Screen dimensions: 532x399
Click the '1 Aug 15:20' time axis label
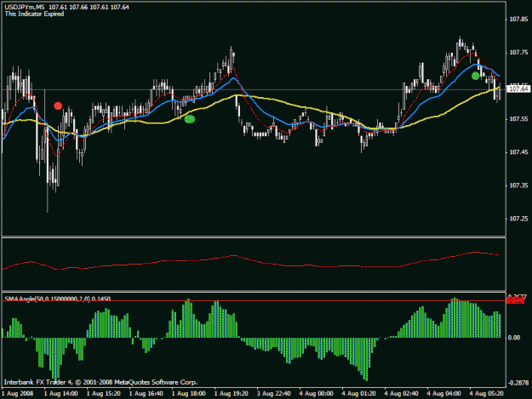[x=104, y=394]
